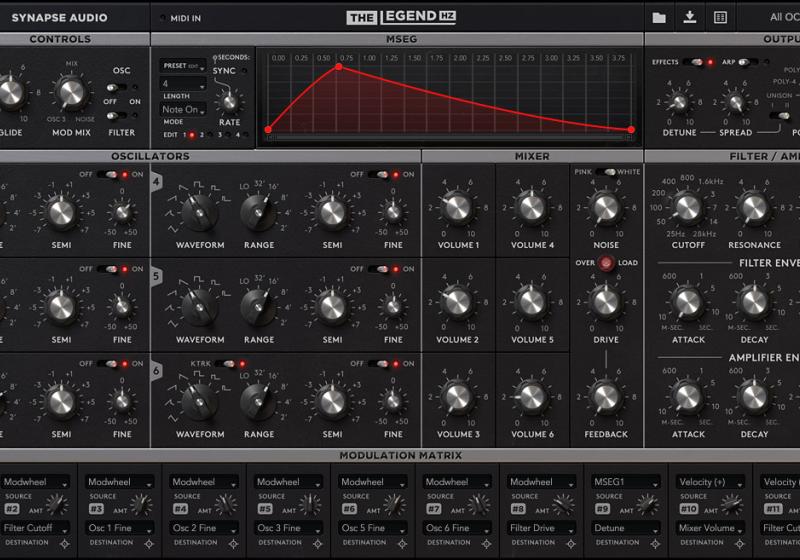Toggle the OSC OFF/ON switch in Controls
Image resolution: width=800 pixels, height=560 pixels.
click(116, 88)
